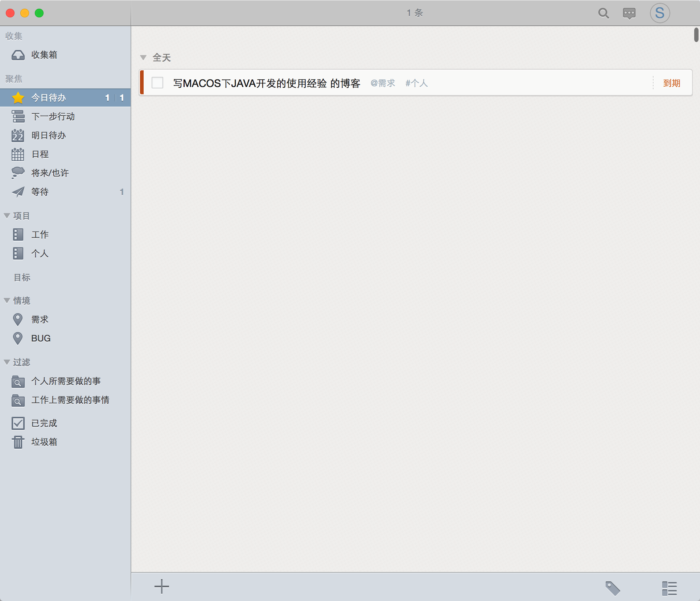This screenshot has width=700, height=601.
Task: Select the 等待 waiting list
Action: click(40, 192)
